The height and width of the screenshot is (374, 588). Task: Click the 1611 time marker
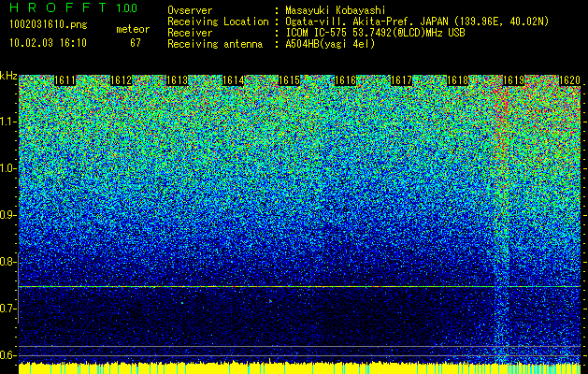tap(65, 80)
